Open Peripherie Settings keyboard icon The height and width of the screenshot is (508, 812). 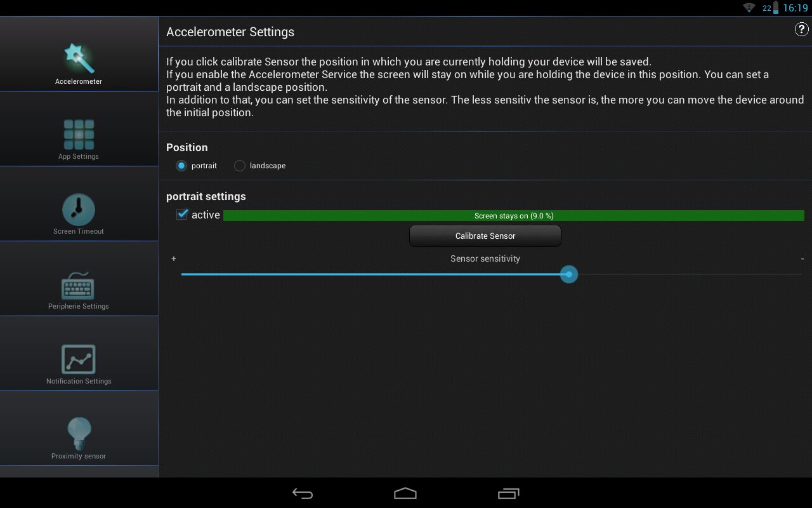[79, 286]
